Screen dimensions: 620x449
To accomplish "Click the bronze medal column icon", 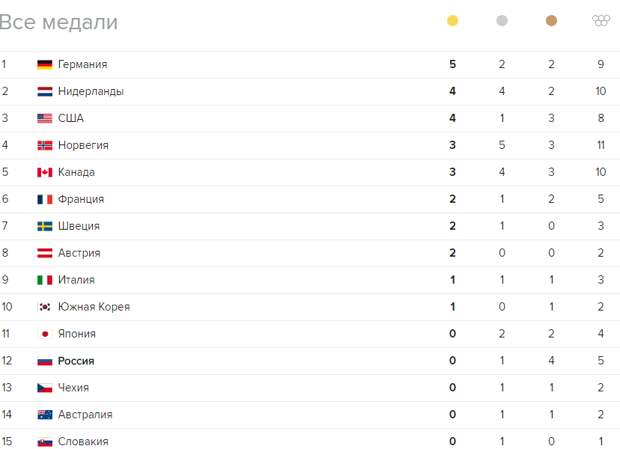I will point(551,21).
